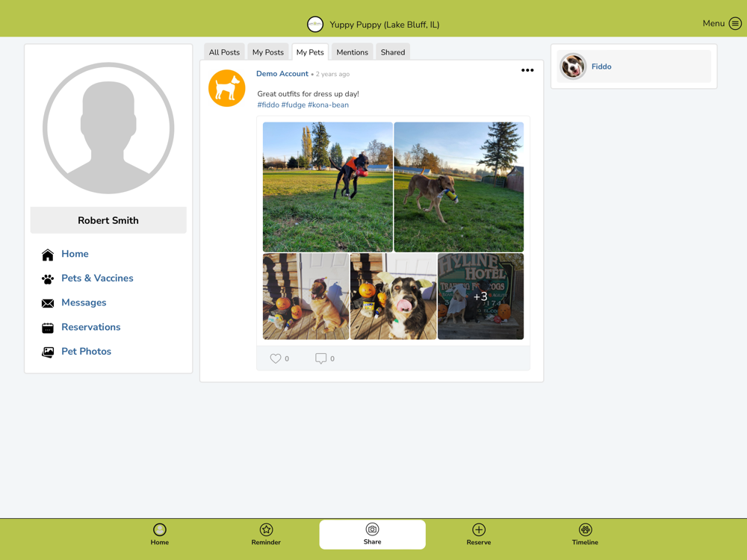Open Menu text in the header
The height and width of the screenshot is (560, 747).
(x=713, y=23)
